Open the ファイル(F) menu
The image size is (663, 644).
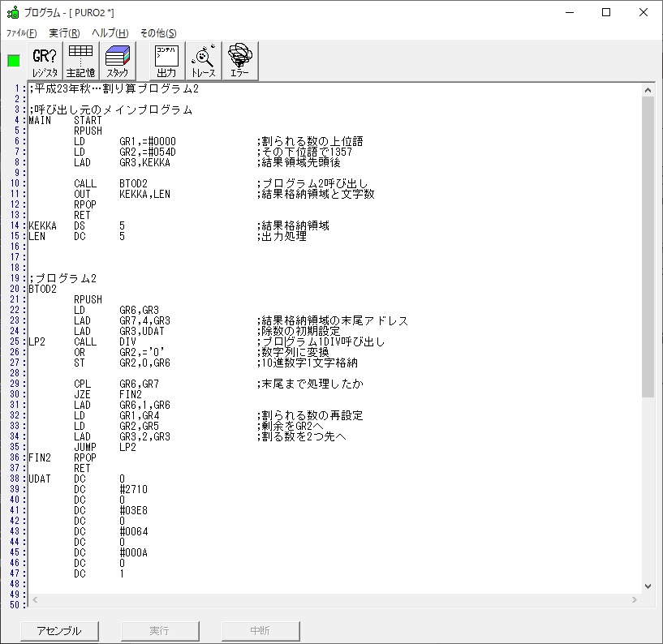coord(21,33)
